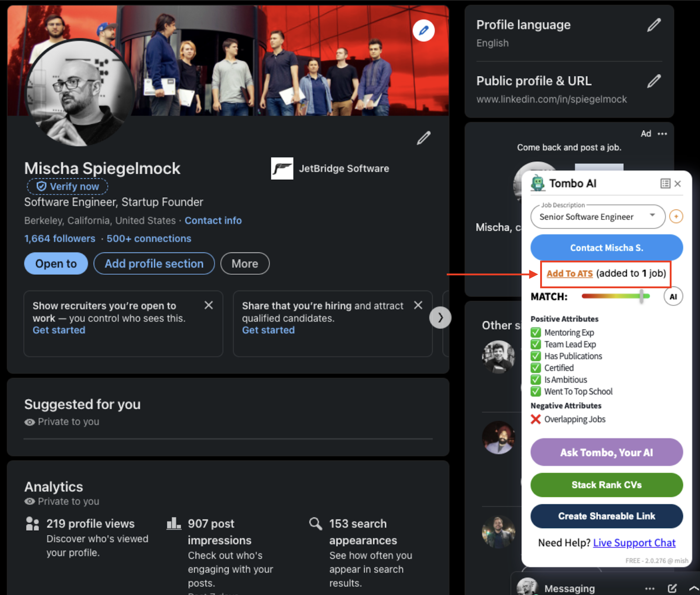The image size is (700, 595).
Task: Open the third suggested profile avatar
Action: coord(498,532)
